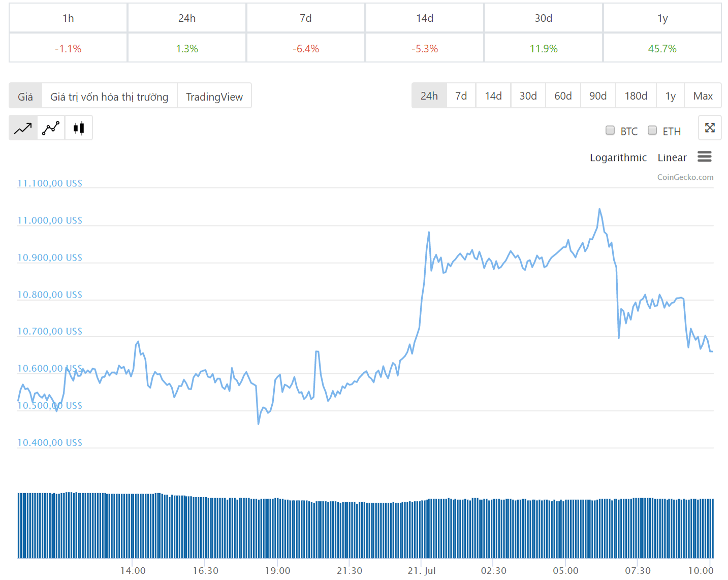Select the 90d time range
Screen dimensions: 728x580
[598, 95]
